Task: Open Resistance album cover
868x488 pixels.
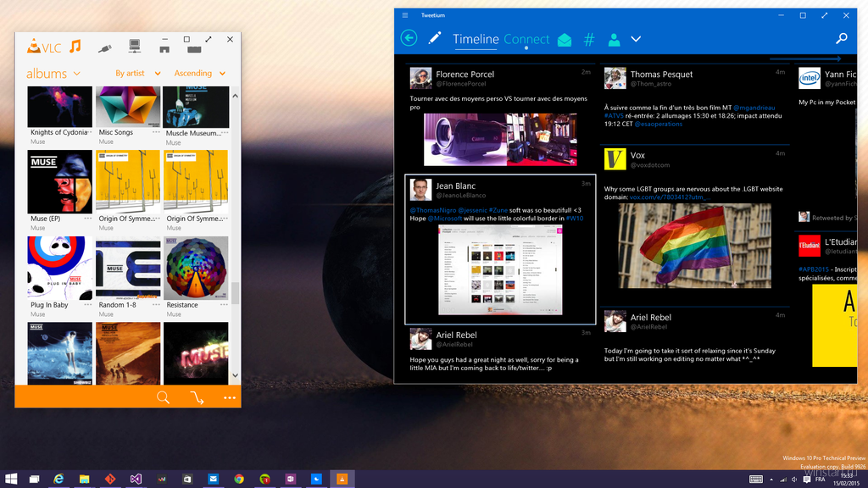Action: (196, 269)
